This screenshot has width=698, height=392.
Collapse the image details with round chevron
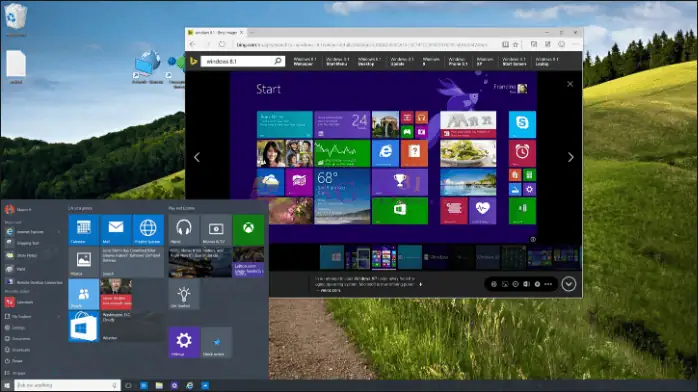[x=568, y=284]
